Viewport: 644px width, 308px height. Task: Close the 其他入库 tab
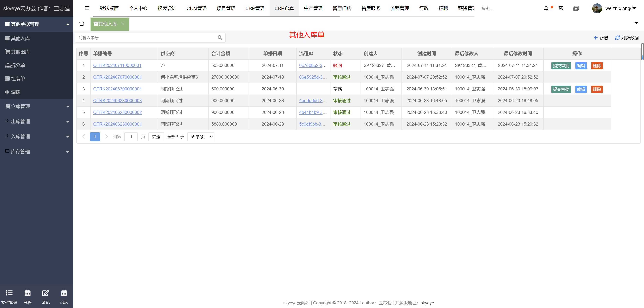(x=123, y=24)
